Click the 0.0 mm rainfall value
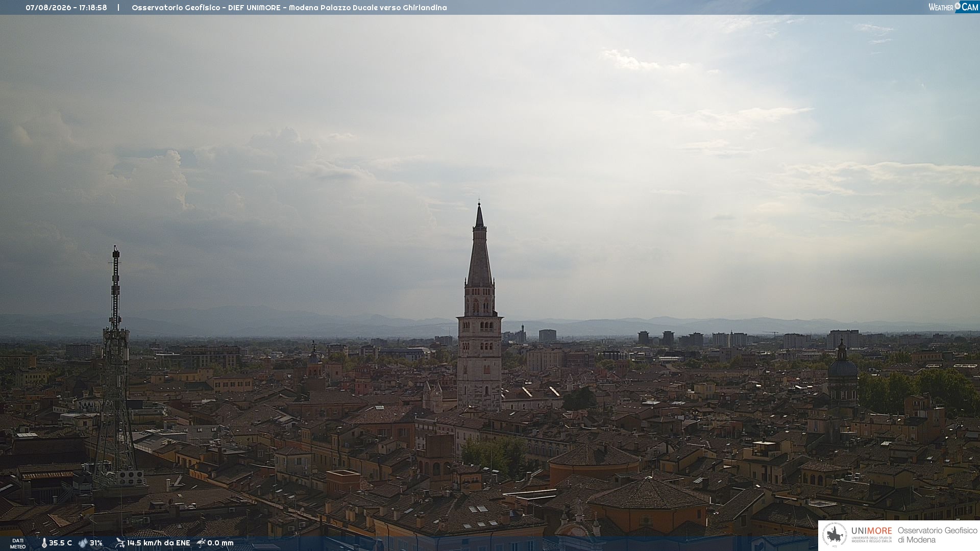The width and height of the screenshot is (980, 551). [220, 543]
